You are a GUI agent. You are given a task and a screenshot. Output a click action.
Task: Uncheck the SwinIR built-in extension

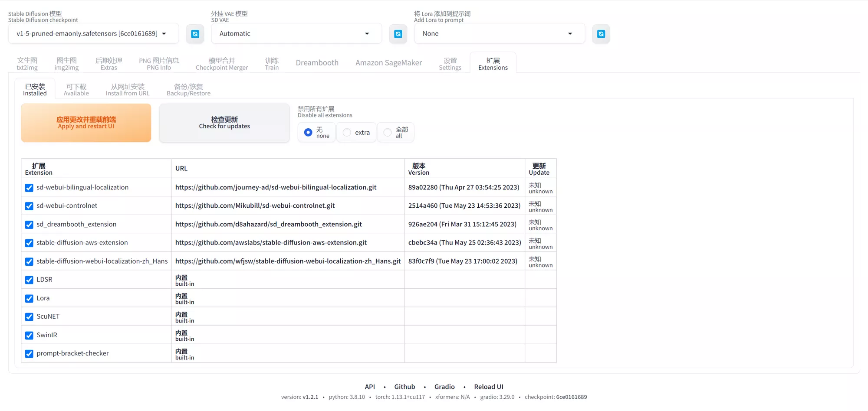click(29, 335)
